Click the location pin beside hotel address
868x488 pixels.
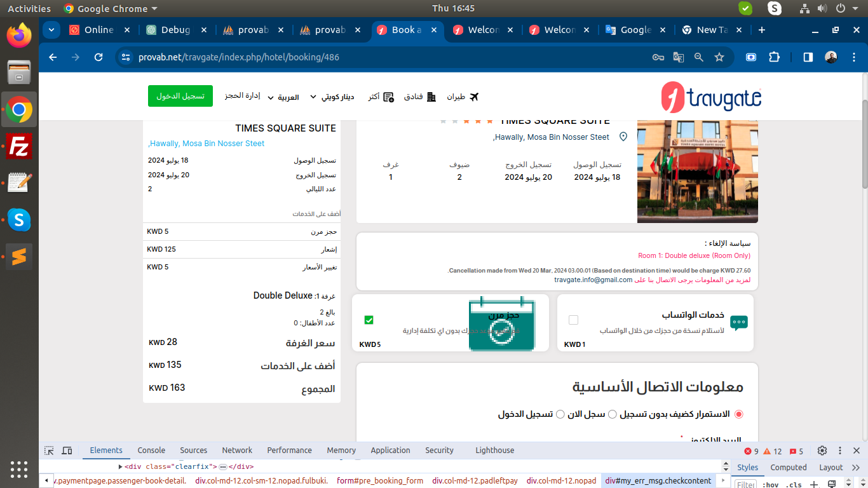click(623, 137)
